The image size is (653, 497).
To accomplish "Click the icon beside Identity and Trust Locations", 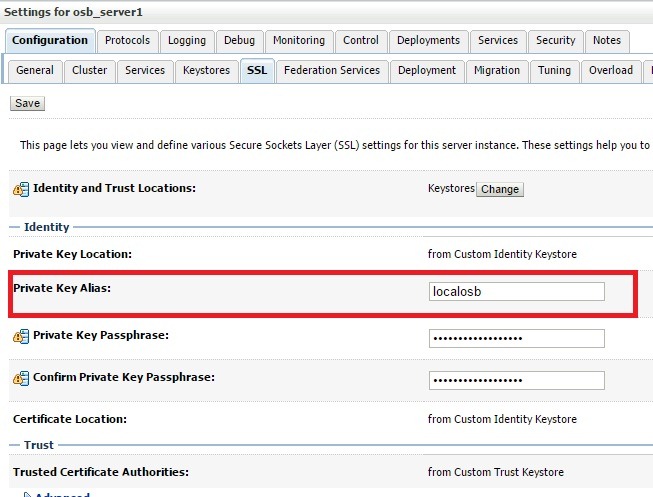I will [x=20, y=189].
